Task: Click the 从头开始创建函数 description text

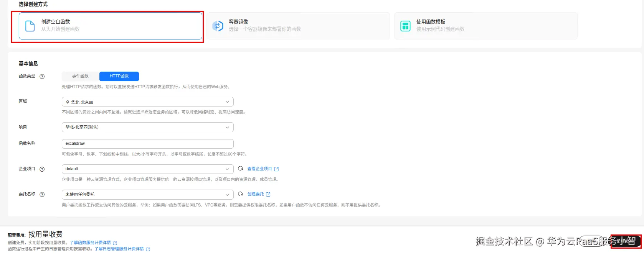Action: [60, 29]
